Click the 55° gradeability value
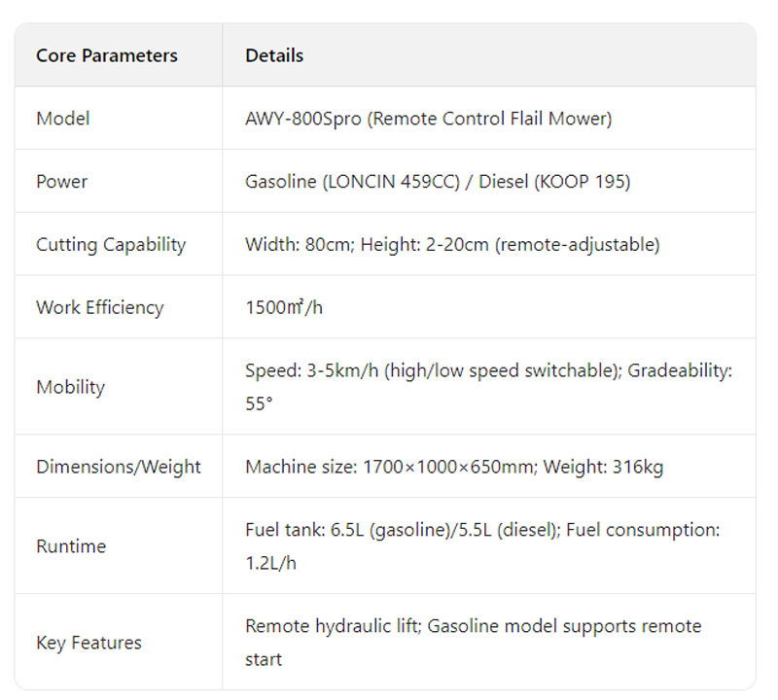Image resolution: width=778 pixels, height=700 pixels. 259,403
